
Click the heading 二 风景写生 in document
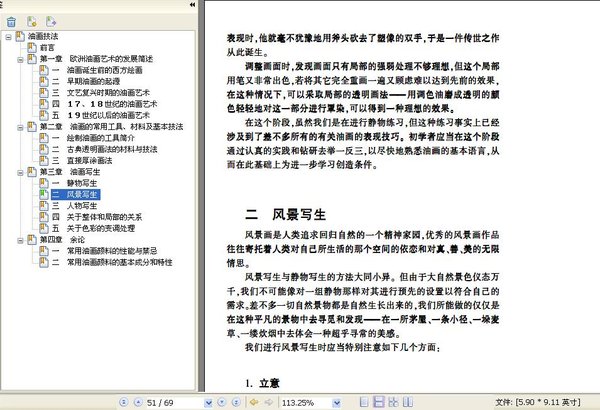click(285, 214)
